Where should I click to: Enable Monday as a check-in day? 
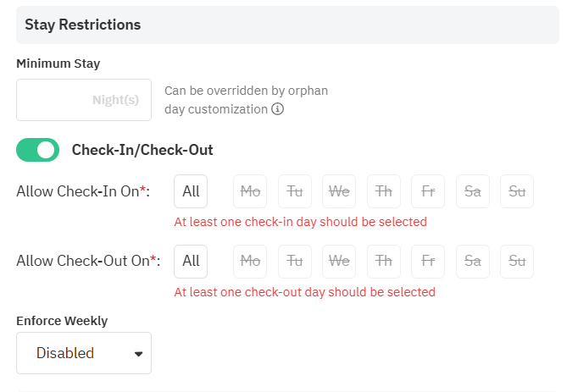tap(250, 191)
